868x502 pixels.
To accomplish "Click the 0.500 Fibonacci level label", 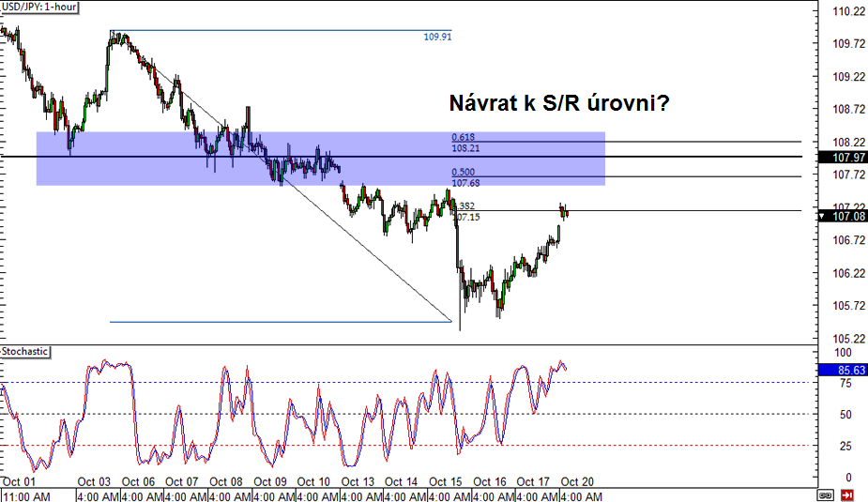I will (462, 172).
